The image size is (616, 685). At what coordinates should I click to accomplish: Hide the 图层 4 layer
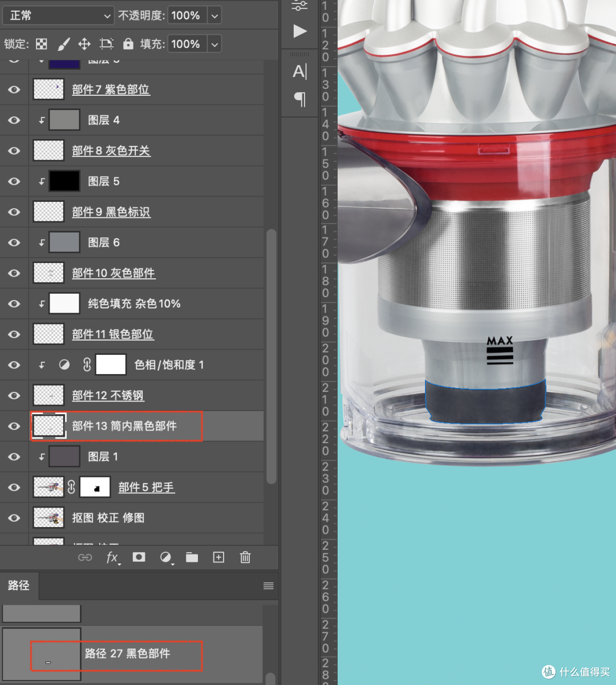click(14, 120)
